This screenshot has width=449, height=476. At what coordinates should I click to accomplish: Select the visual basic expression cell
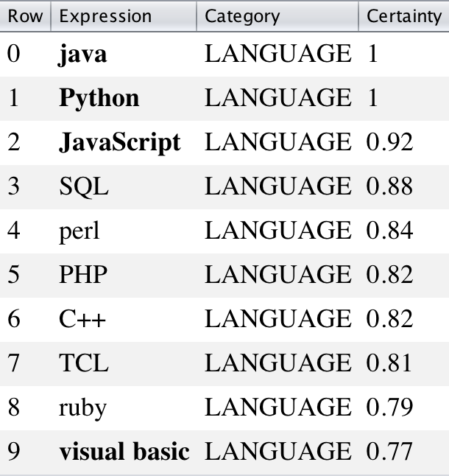tap(124, 451)
